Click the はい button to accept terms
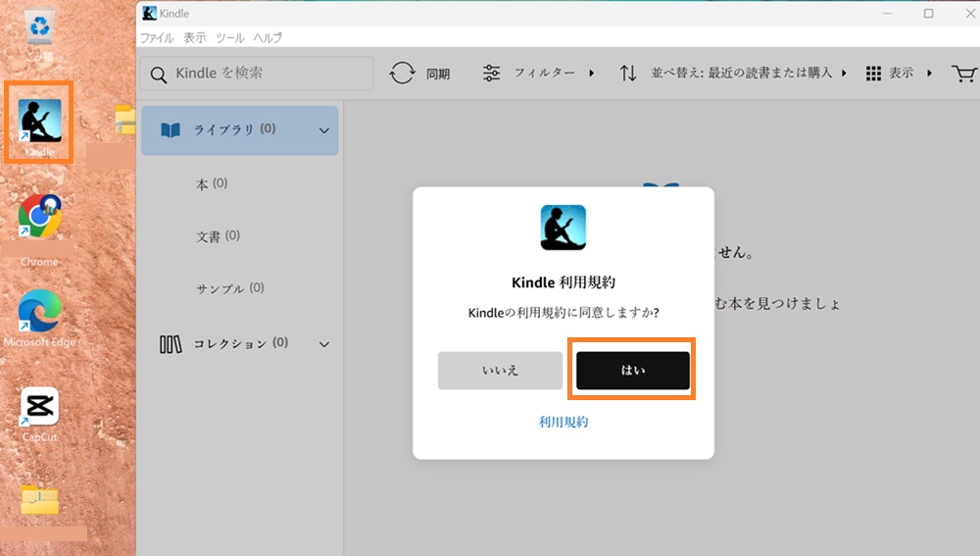The height and width of the screenshot is (556, 980). pos(632,371)
